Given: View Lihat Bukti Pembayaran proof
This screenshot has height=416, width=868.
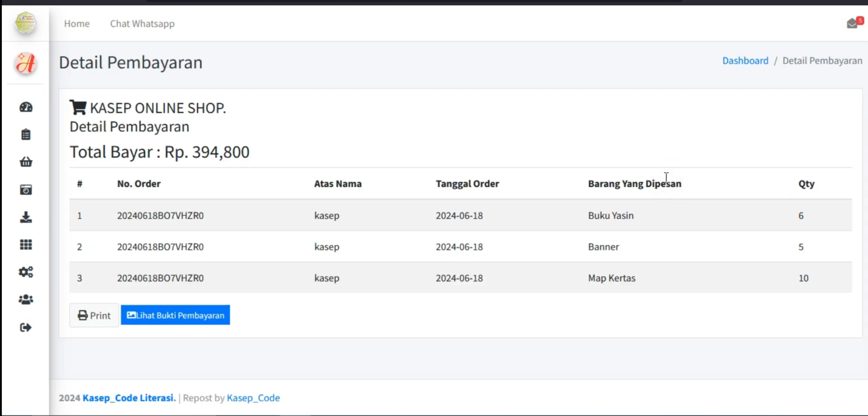Looking at the screenshot, I should pyautogui.click(x=175, y=315).
